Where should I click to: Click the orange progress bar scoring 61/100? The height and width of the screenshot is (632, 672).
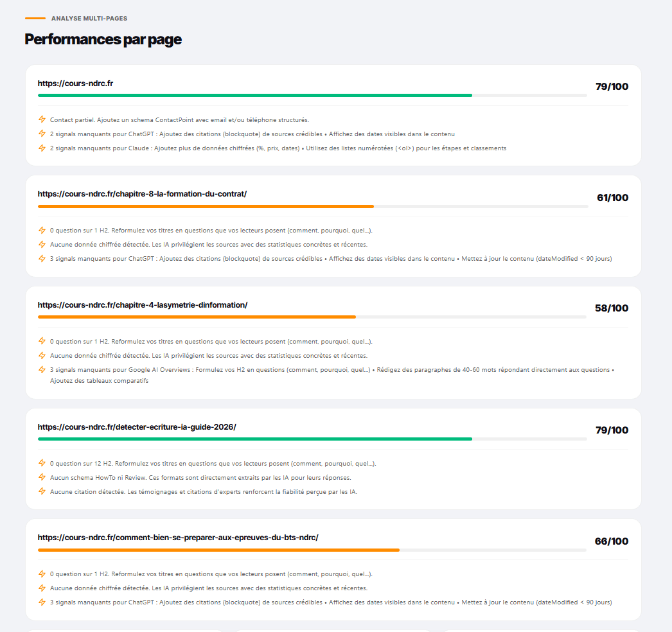pyautogui.click(x=206, y=206)
